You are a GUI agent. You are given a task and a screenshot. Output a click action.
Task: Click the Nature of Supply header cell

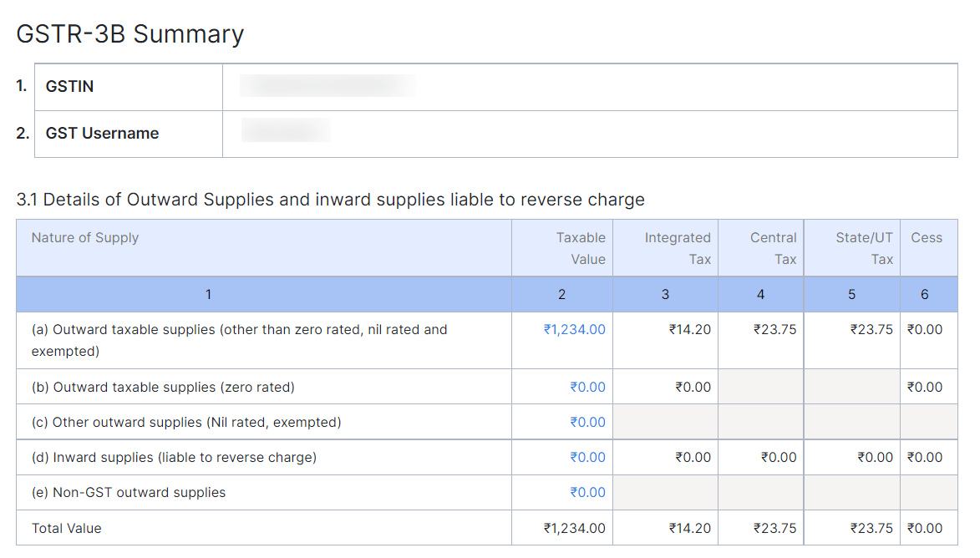(85, 237)
